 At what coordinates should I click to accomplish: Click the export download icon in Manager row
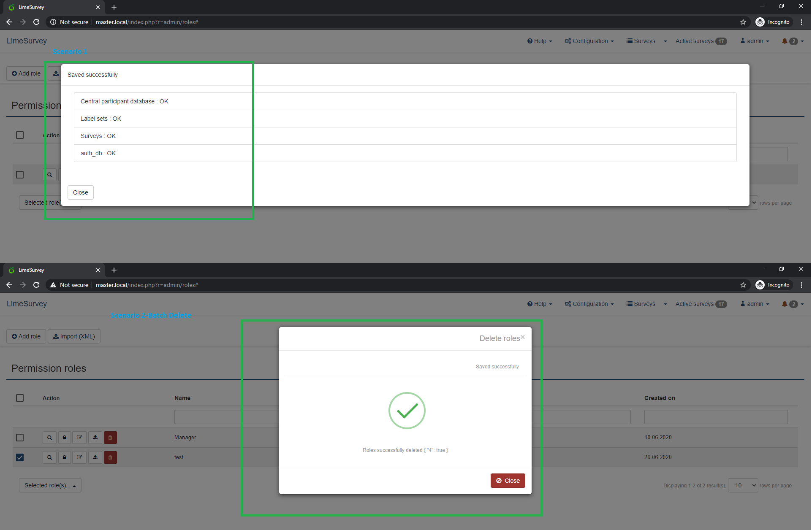[95, 438]
